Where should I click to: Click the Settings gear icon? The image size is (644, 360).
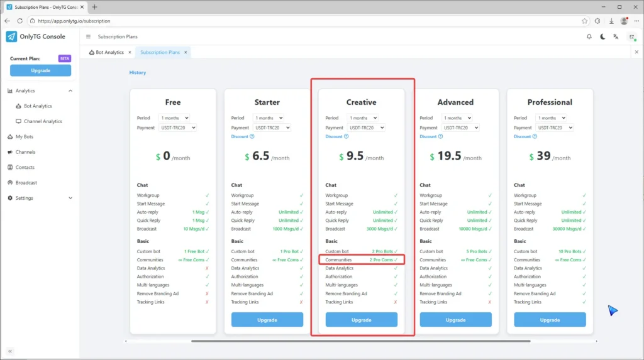(10, 198)
